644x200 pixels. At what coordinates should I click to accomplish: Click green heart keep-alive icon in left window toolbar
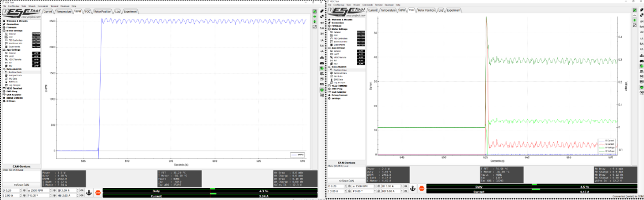pos(321,90)
